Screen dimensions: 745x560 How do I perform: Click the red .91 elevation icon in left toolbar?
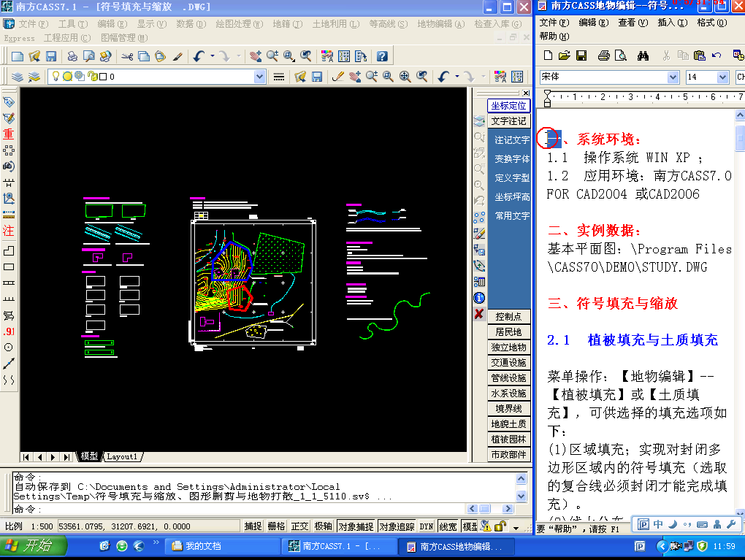(9, 331)
